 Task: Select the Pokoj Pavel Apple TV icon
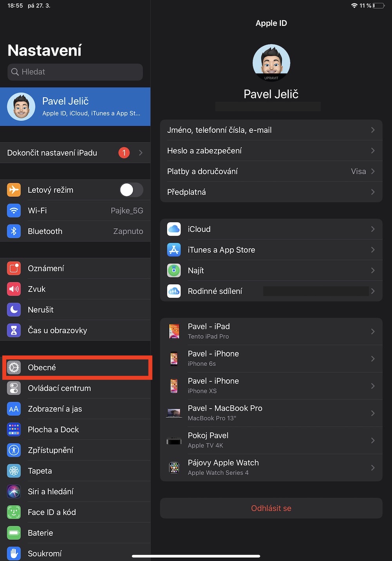174,441
